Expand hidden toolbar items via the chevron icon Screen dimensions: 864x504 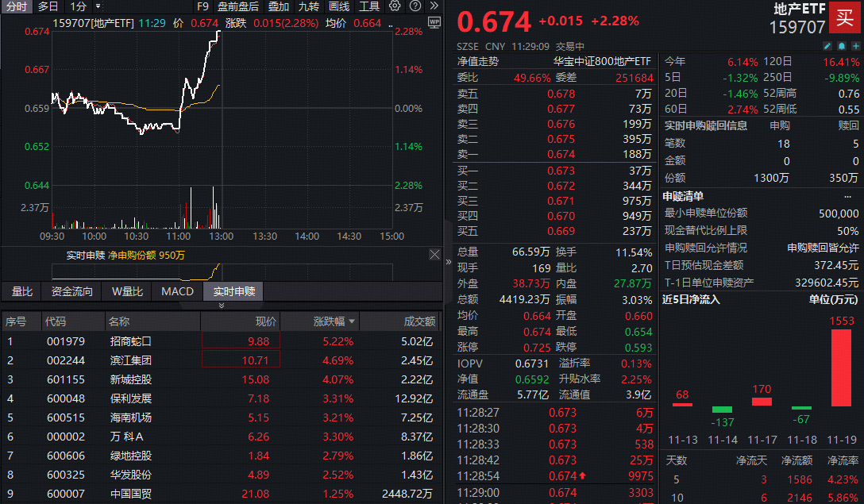433,6
